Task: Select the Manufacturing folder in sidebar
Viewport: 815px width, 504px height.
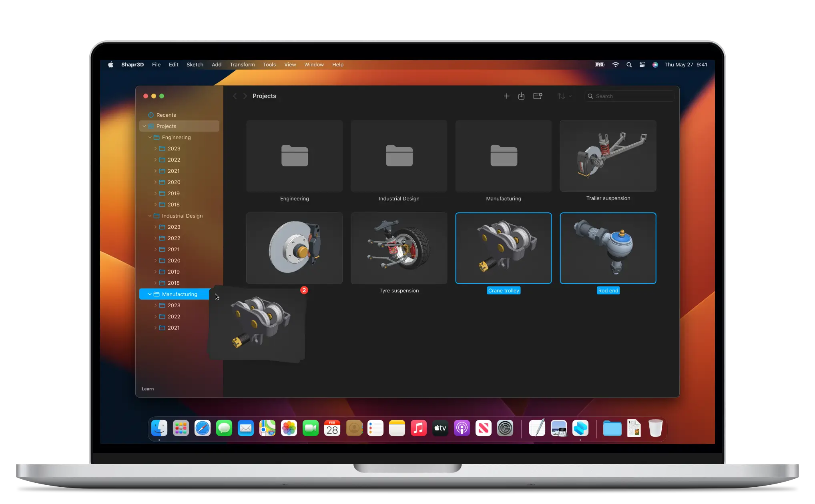Action: pyautogui.click(x=179, y=294)
